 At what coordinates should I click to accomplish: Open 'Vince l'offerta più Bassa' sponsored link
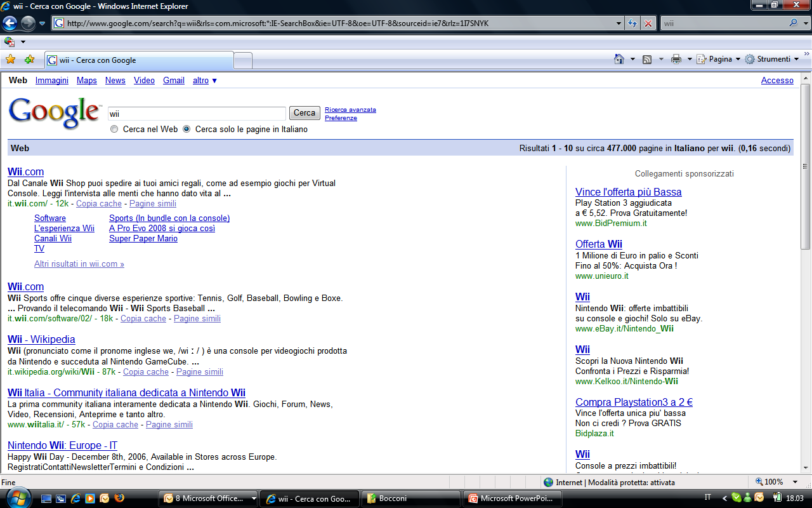coord(629,192)
